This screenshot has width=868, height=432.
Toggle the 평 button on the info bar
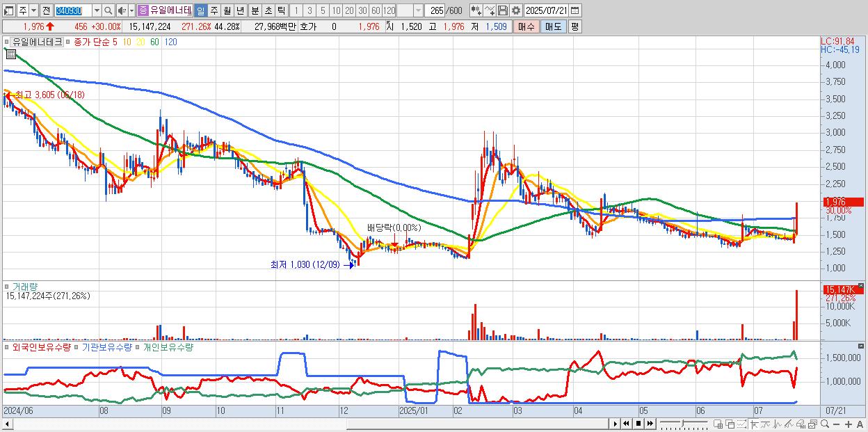[574, 26]
